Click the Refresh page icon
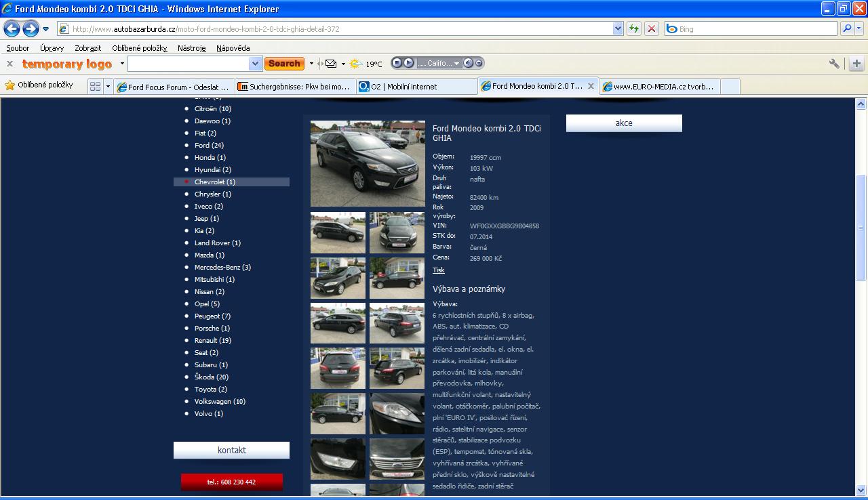 (634, 28)
